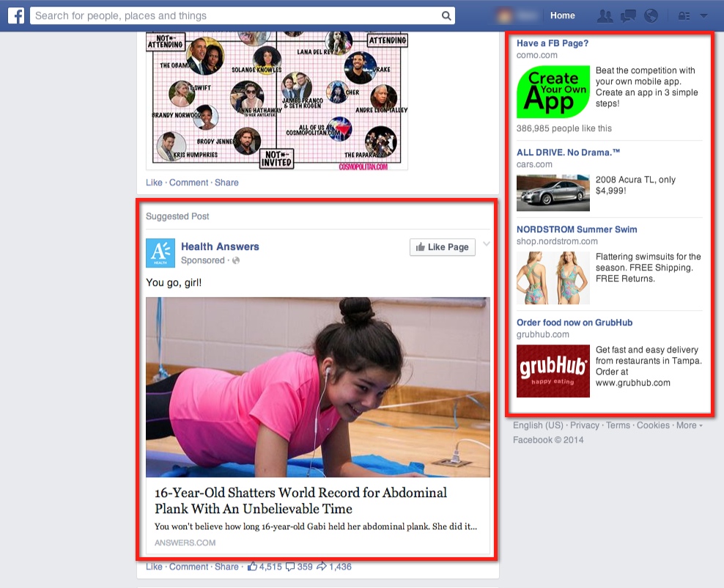Image resolution: width=724 pixels, height=588 pixels.
Task: Open the Terms footer link
Action: (618, 425)
